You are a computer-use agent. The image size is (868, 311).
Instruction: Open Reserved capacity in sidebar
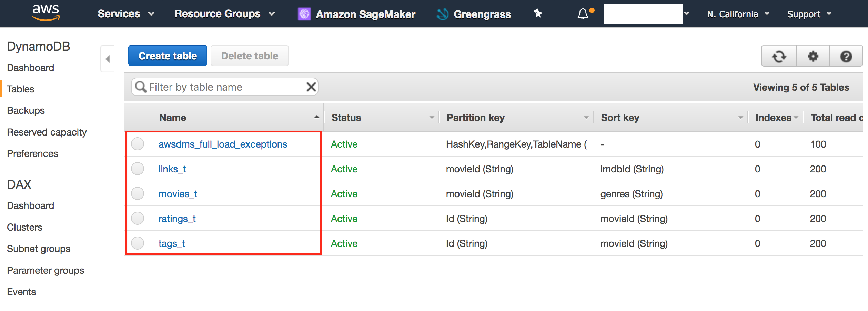coord(47,132)
